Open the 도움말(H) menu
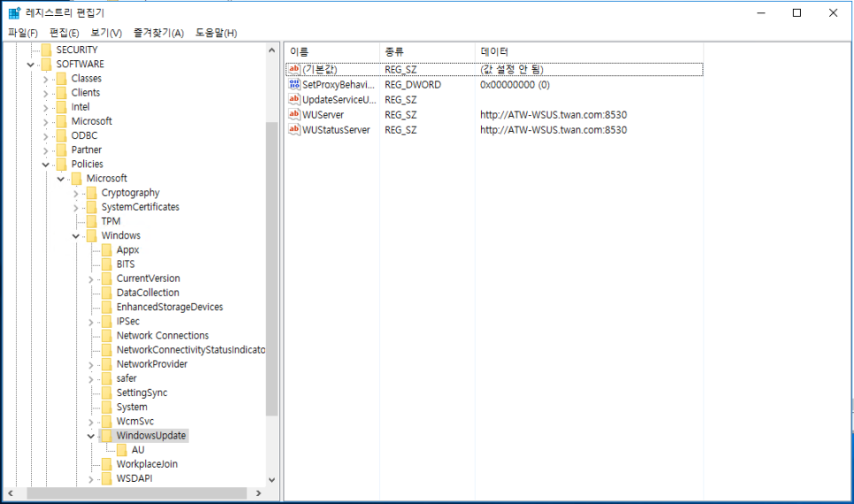The width and height of the screenshot is (854, 504). click(217, 33)
